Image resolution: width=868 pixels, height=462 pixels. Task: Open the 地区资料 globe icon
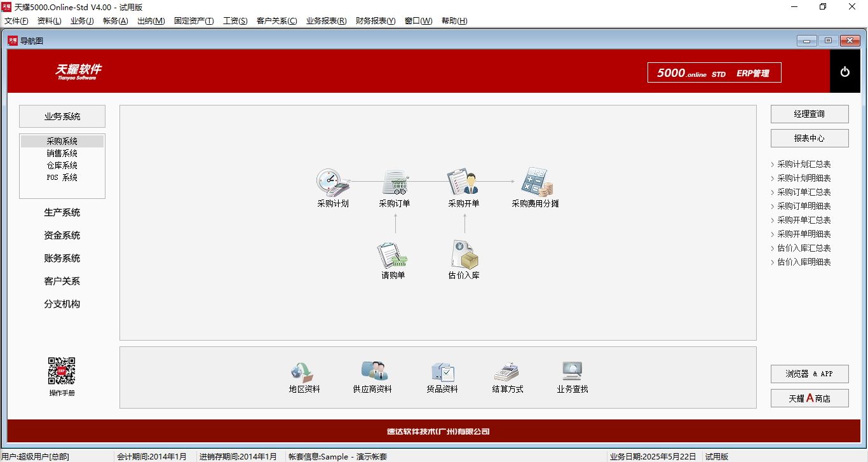click(x=302, y=371)
